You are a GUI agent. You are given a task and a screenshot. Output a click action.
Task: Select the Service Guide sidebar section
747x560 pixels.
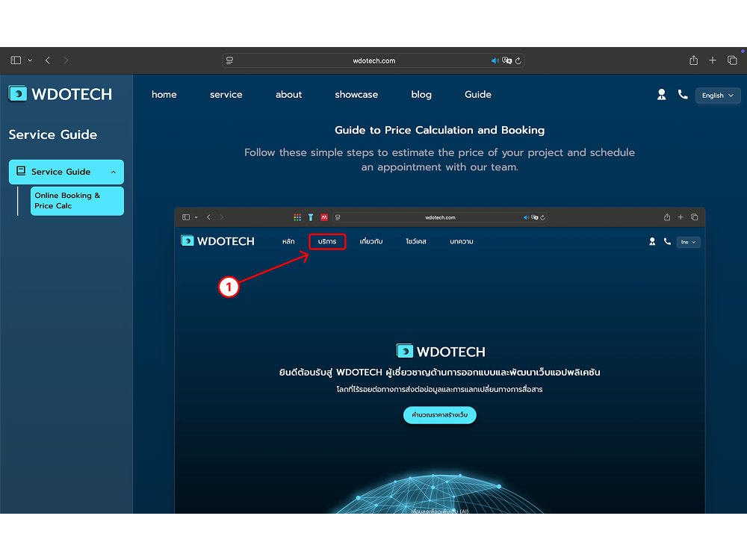[x=66, y=172]
